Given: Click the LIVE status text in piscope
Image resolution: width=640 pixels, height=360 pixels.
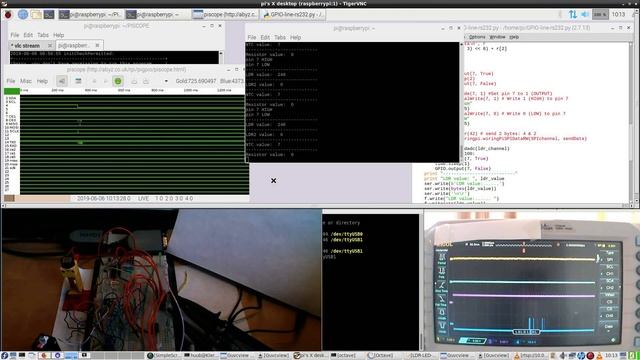Looking at the screenshot, I should 143,198.
